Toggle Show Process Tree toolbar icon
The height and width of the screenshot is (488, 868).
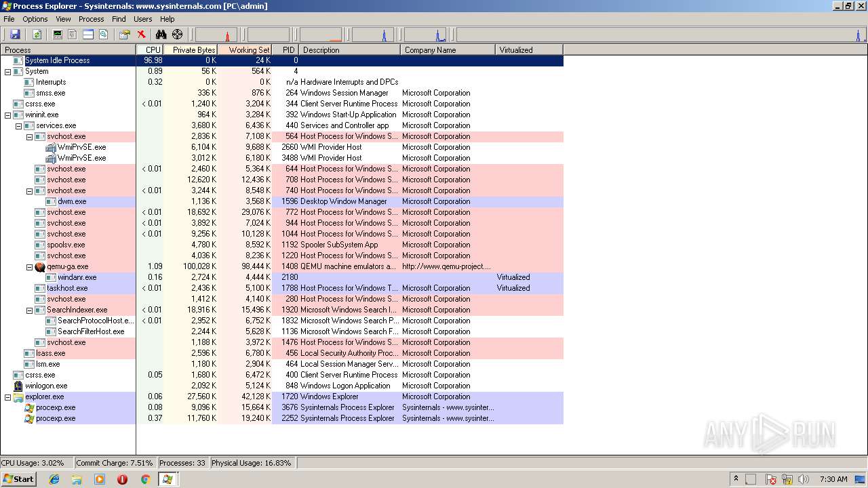73,35
